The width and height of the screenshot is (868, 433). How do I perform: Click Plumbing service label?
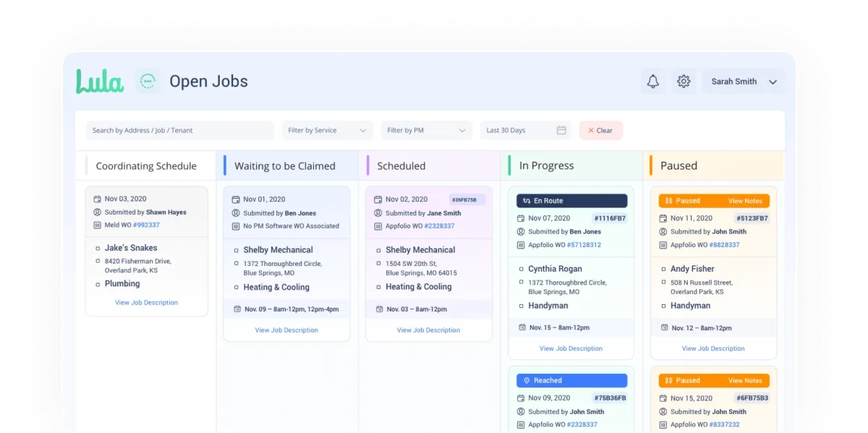pos(122,284)
